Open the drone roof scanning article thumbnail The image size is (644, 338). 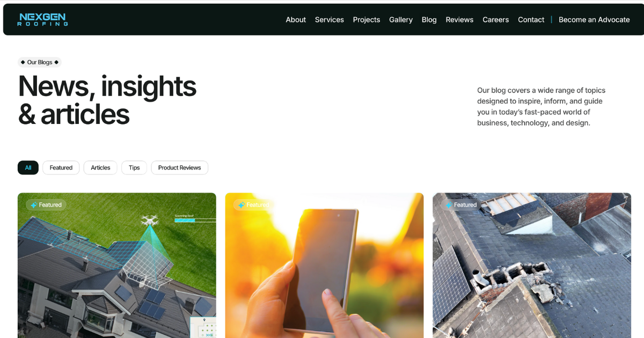pos(117,266)
